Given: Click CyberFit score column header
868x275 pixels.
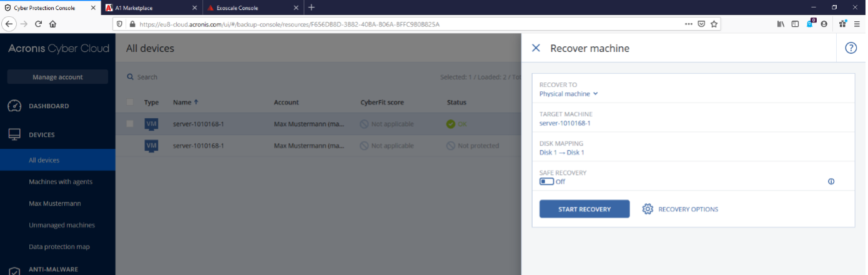Looking at the screenshot, I should (382, 102).
